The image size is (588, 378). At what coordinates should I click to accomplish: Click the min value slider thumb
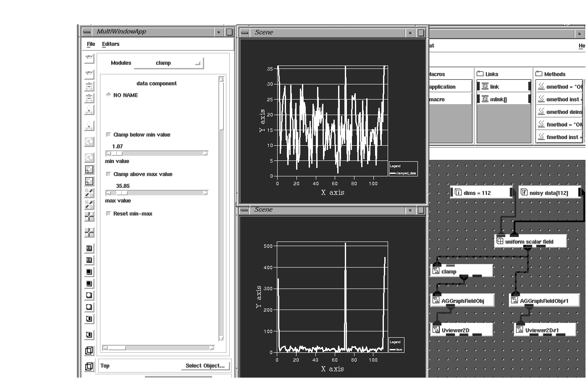[117, 154]
